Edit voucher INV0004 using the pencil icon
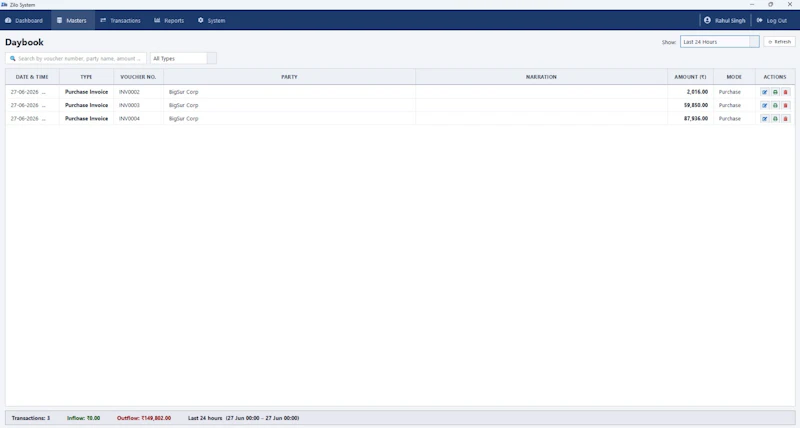800x428 pixels. (764, 118)
